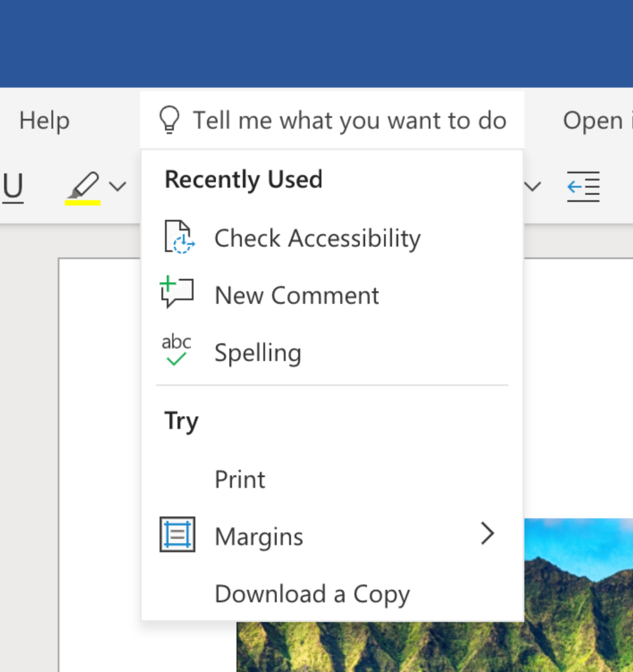The width and height of the screenshot is (633, 672).
Task: Expand the Margins submenu arrow
Action: click(487, 534)
